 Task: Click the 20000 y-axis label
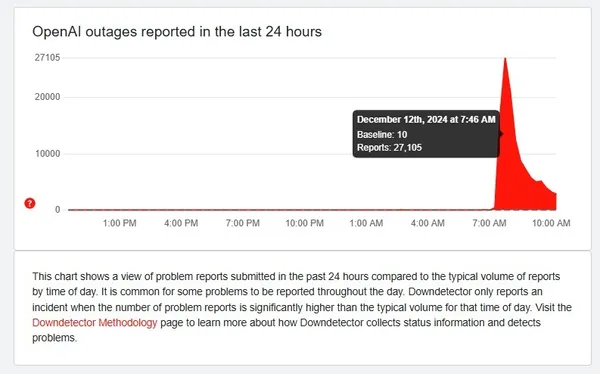pyautogui.click(x=47, y=97)
